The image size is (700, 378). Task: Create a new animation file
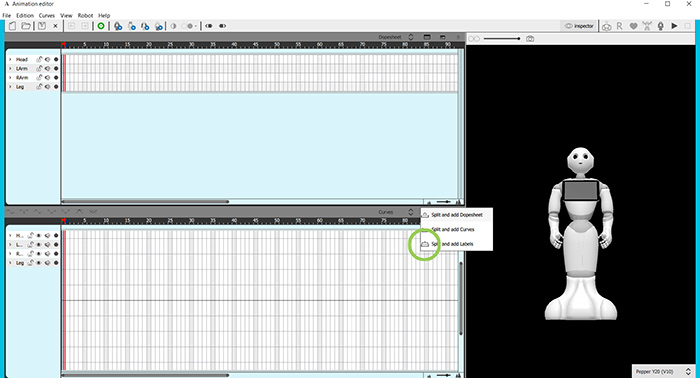coord(12,26)
